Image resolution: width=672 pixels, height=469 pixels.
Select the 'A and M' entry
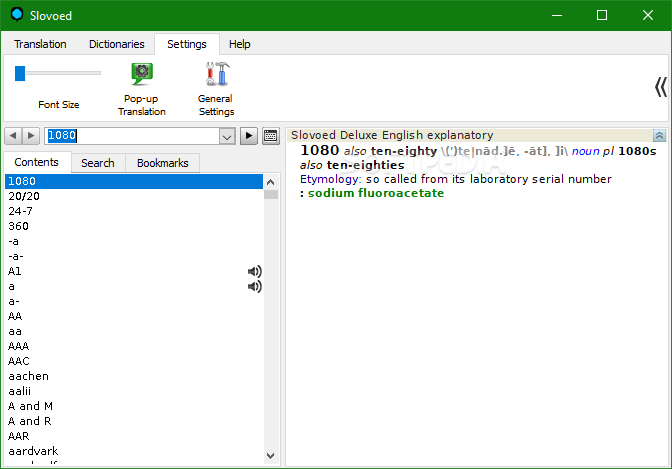point(134,406)
